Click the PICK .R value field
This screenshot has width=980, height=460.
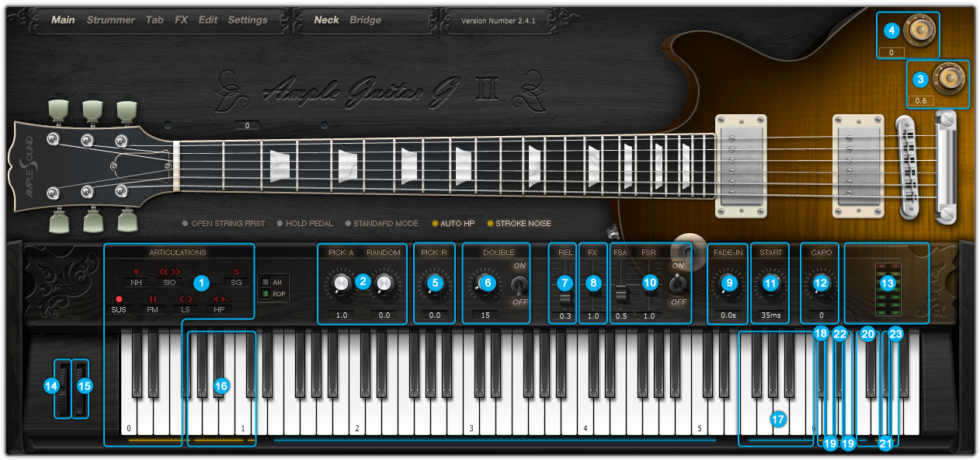coord(435,315)
